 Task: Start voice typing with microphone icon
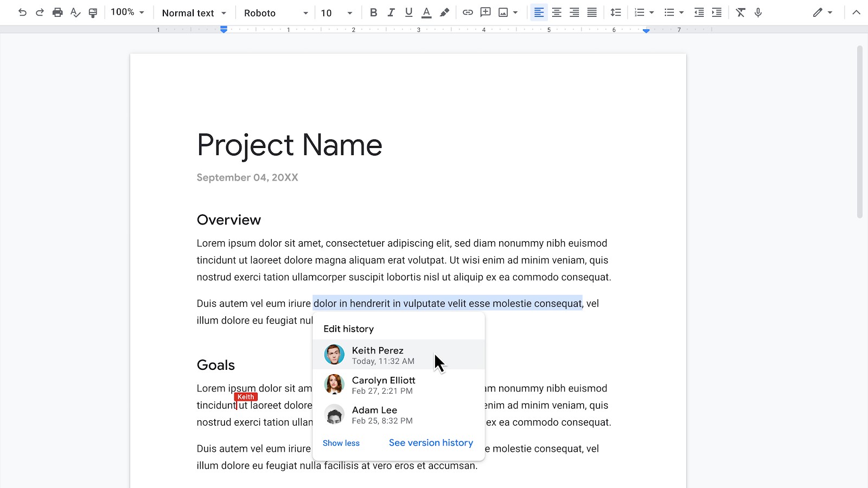(758, 12)
